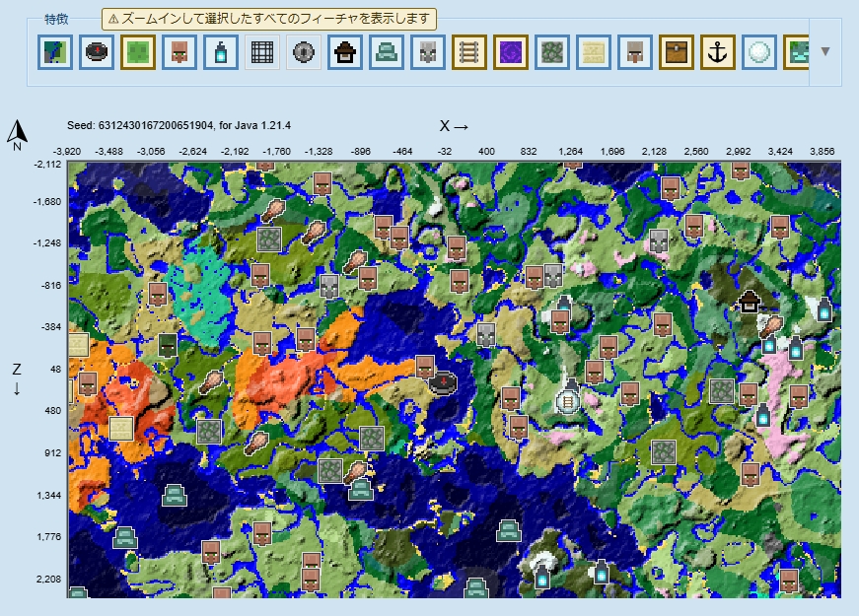This screenshot has height=616, width=859.
Task: Click the 48 Z axis tick label
Action: pyautogui.click(x=56, y=369)
